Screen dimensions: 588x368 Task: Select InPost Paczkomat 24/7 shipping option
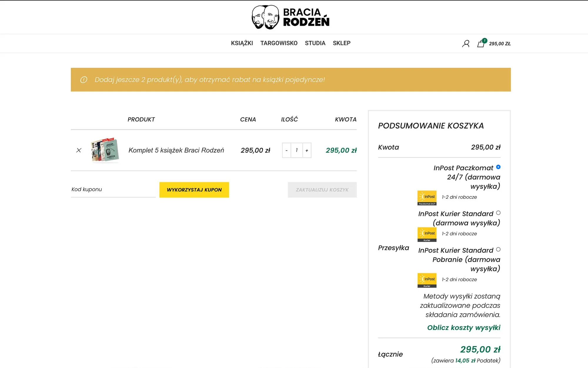498,167
